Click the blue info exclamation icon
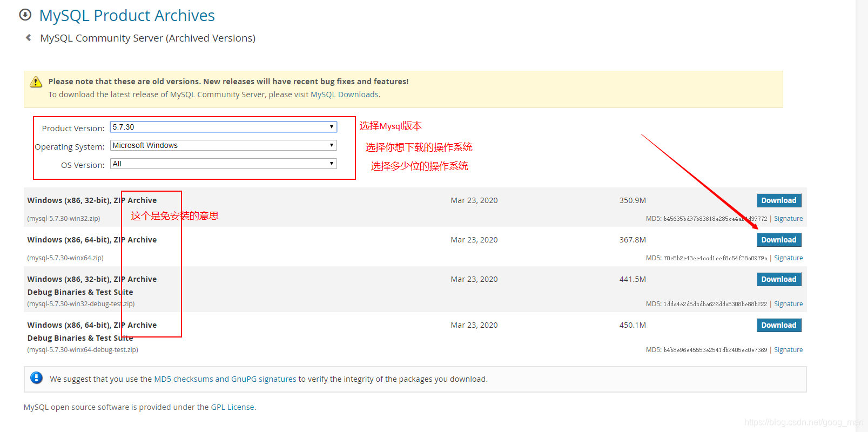 (36, 378)
